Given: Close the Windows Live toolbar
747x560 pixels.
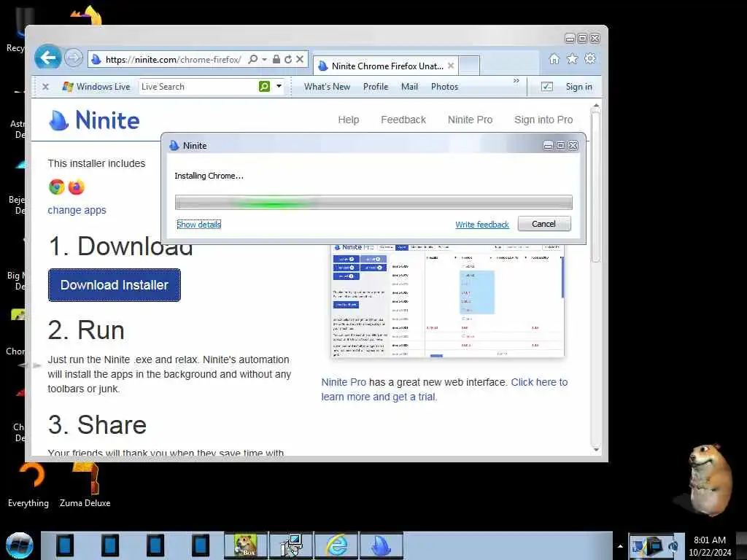Looking at the screenshot, I should click(45, 87).
